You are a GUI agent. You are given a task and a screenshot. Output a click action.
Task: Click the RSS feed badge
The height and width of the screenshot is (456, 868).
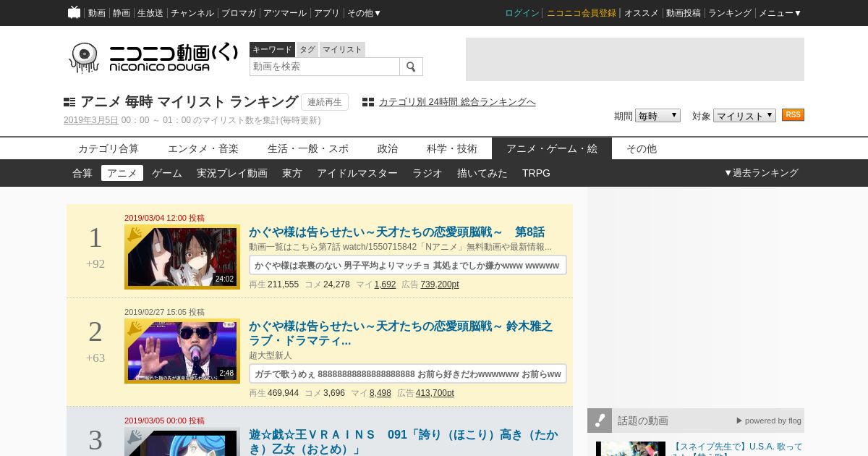tap(793, 115)
